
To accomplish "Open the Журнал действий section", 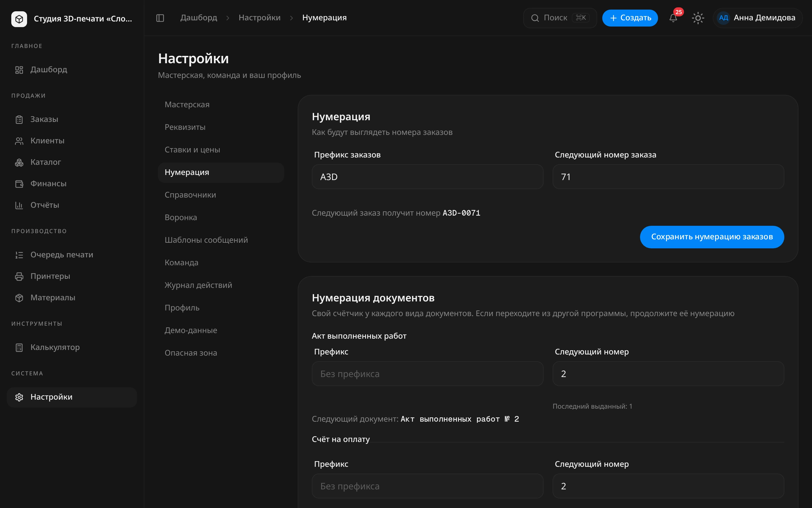I will pos(221,285).
